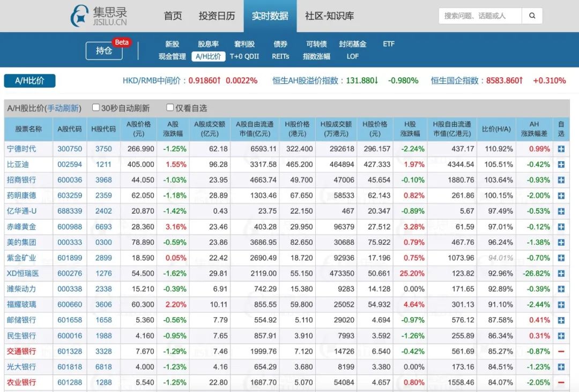This screenshot has width=579, height=392.
Task: Add 邮储银行 to watchlist with plus icon
Action: (x=561, y=320)
